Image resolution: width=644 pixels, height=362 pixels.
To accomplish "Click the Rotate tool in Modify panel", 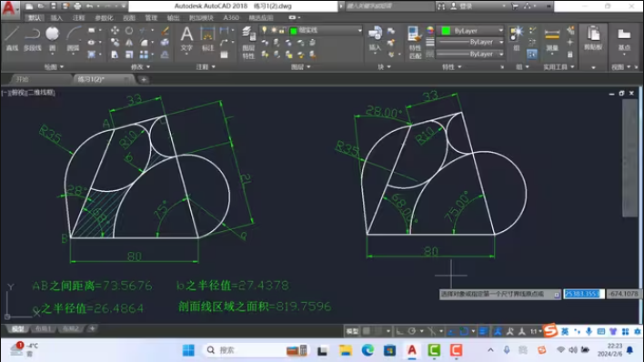I will tap(129, 30).
